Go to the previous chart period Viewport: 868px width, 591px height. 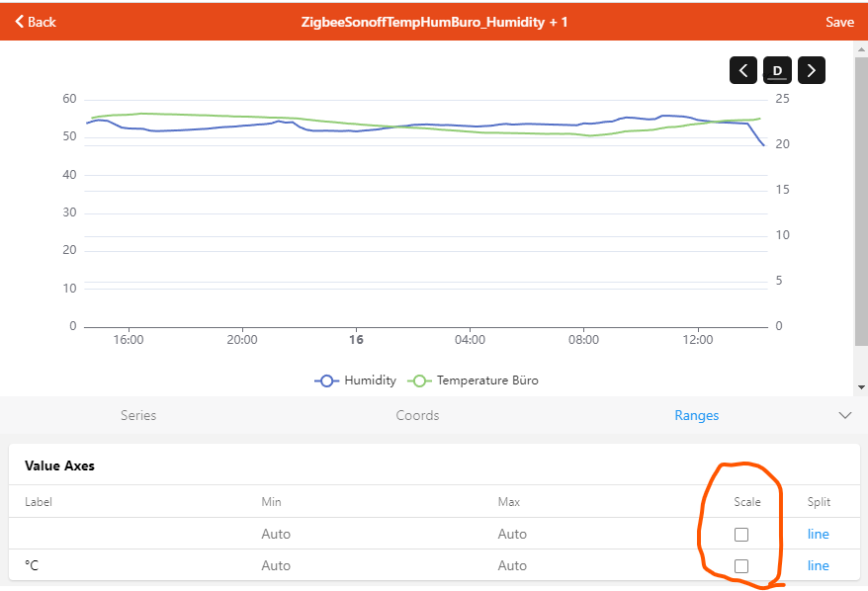pos(743,70)
